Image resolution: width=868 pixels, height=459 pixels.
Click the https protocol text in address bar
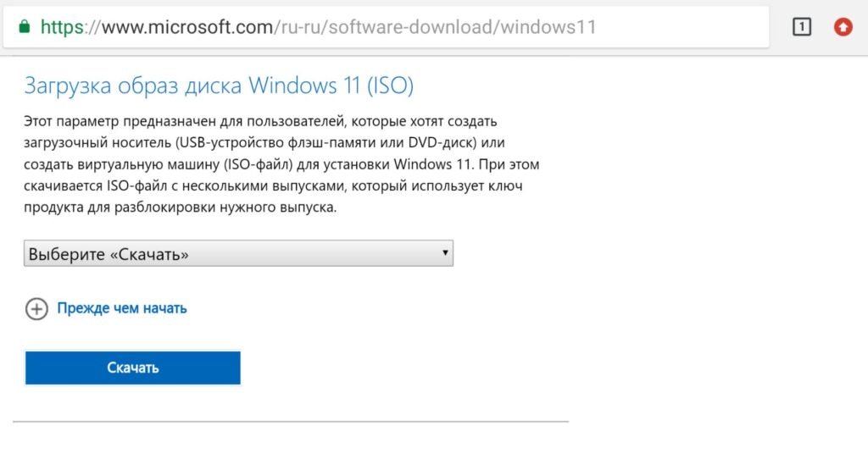tap(62, 27)
